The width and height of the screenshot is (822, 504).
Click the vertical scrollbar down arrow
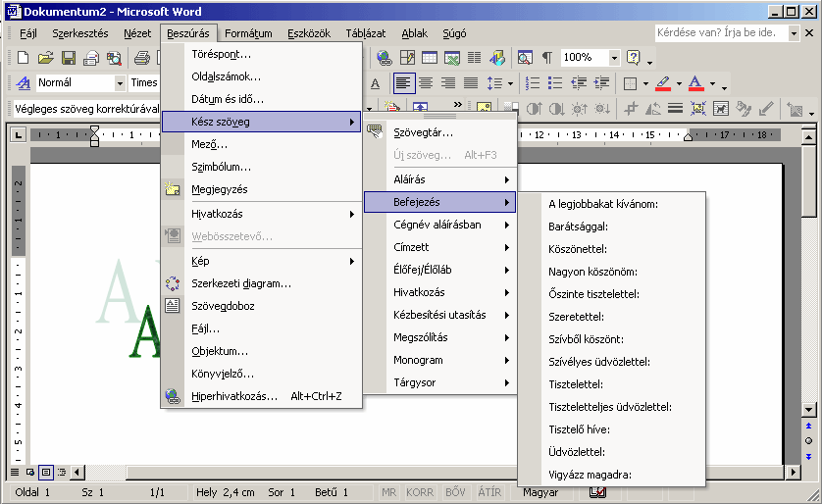tap(808, 409)
